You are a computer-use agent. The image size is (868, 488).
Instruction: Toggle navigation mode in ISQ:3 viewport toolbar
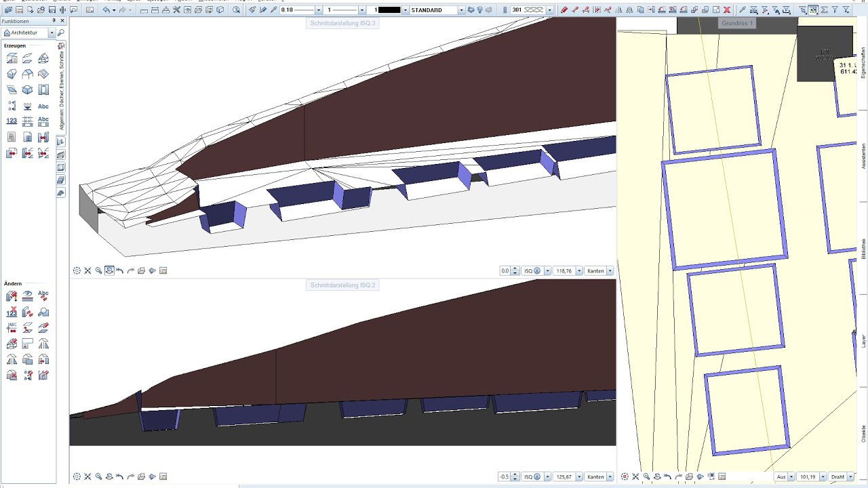coord(109,270)
